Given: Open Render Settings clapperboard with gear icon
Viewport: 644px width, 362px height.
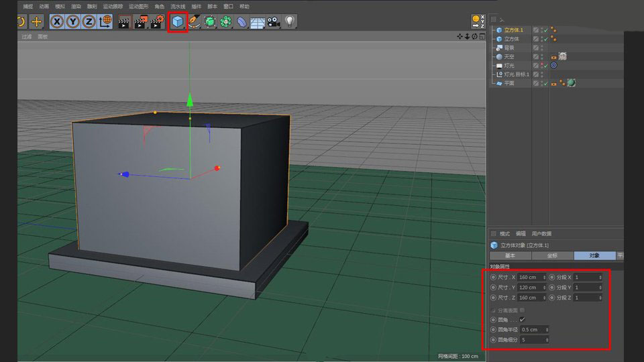Looking at the screenshot, I should pos(157,22).
